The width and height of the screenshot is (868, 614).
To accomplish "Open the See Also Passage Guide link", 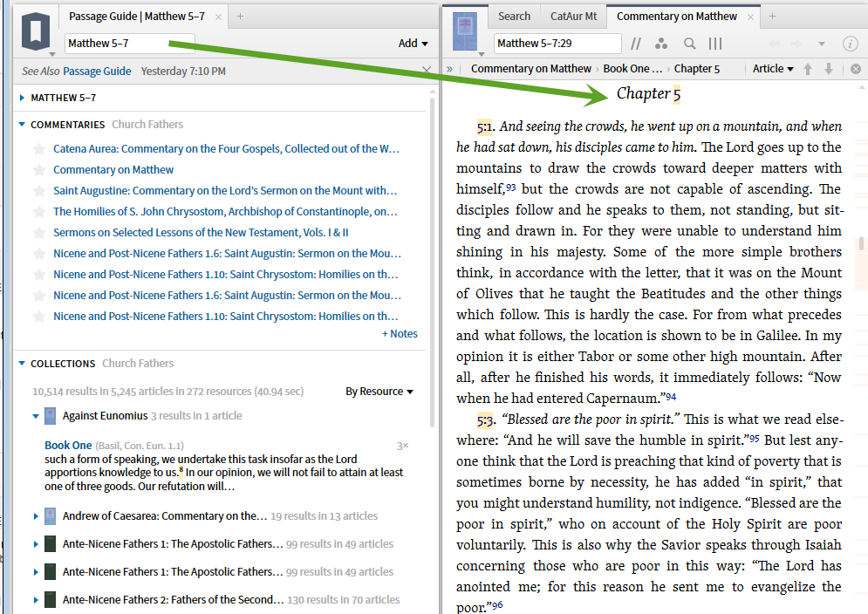I will tap(97, 71).
